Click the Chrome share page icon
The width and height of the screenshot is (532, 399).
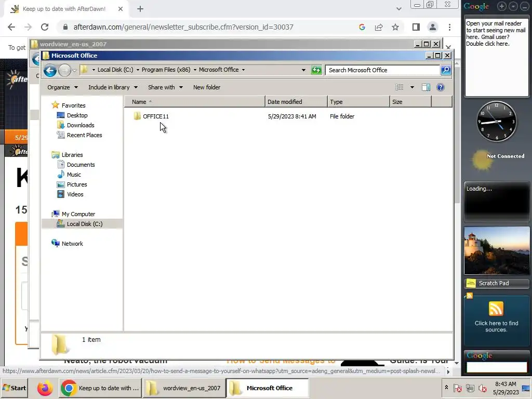(x=379, y=27)
